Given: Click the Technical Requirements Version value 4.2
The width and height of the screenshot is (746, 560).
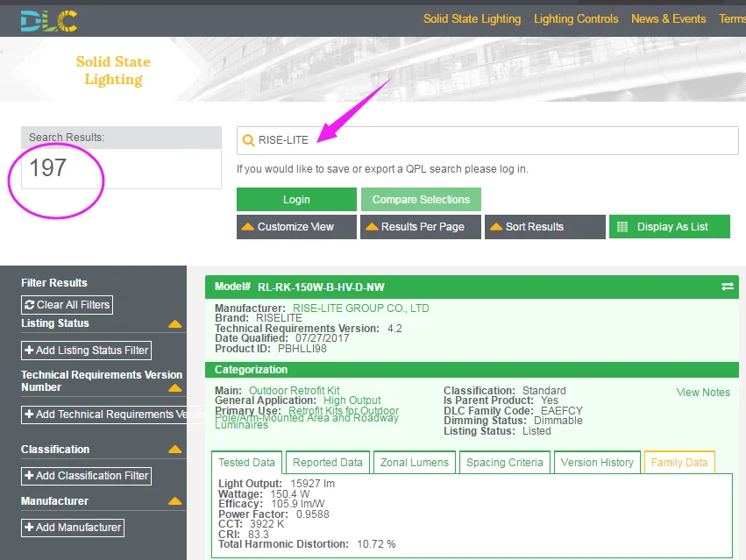Looking at the screenshot, I should tap(394, 329).
